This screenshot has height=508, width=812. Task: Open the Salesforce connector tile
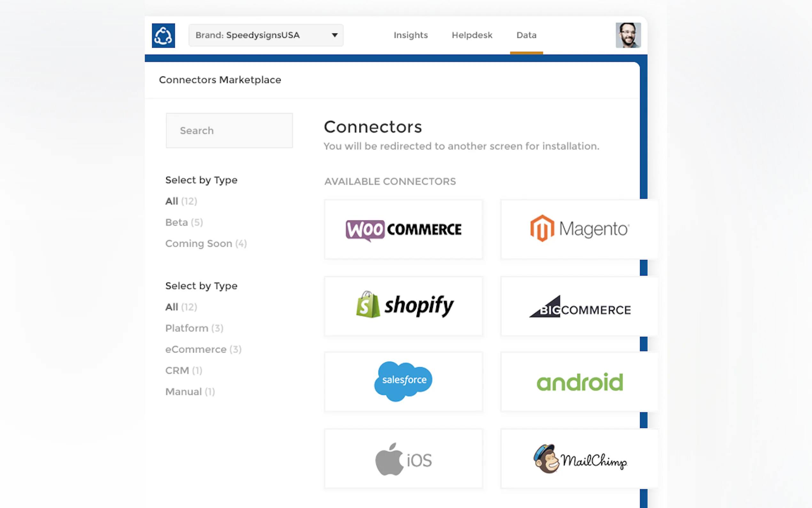click(403, 381)
